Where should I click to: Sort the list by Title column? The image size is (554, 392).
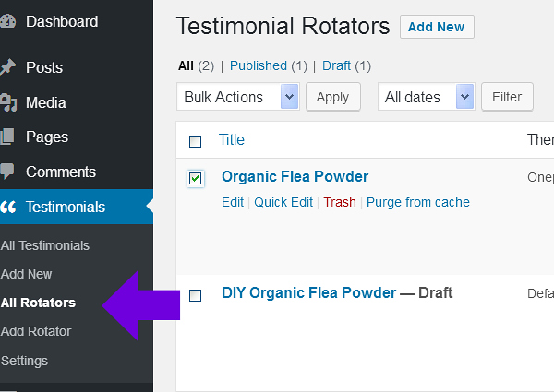point(232,139)
